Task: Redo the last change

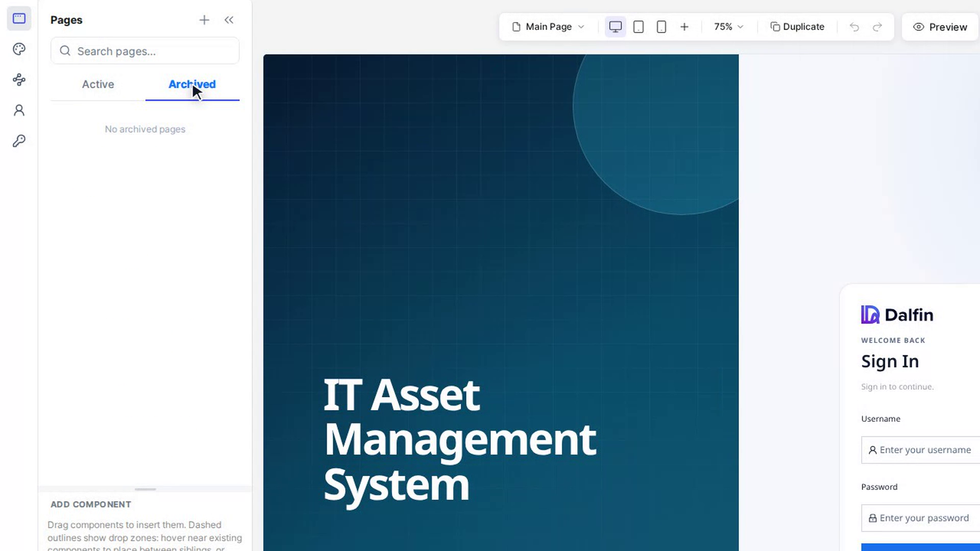Action: coord(877,27)
